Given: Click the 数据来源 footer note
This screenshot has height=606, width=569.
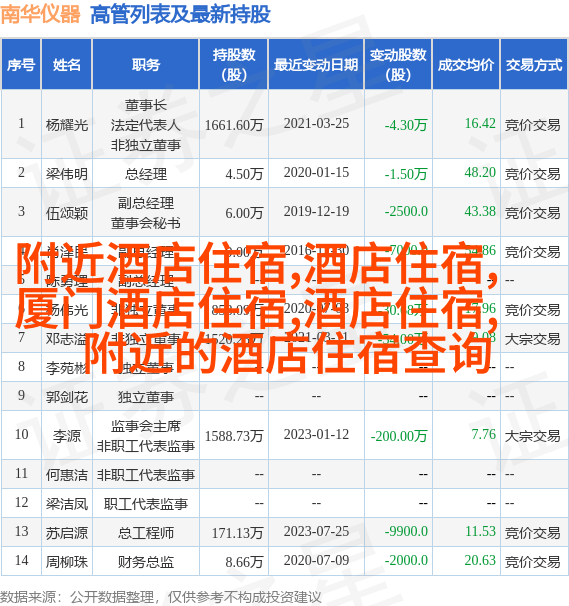Looking at the screenshot, I should click(160, 597).
